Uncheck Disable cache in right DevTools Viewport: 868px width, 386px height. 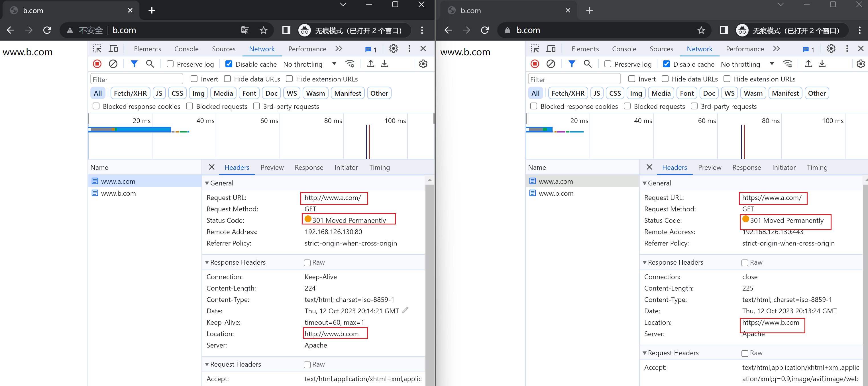666,64
